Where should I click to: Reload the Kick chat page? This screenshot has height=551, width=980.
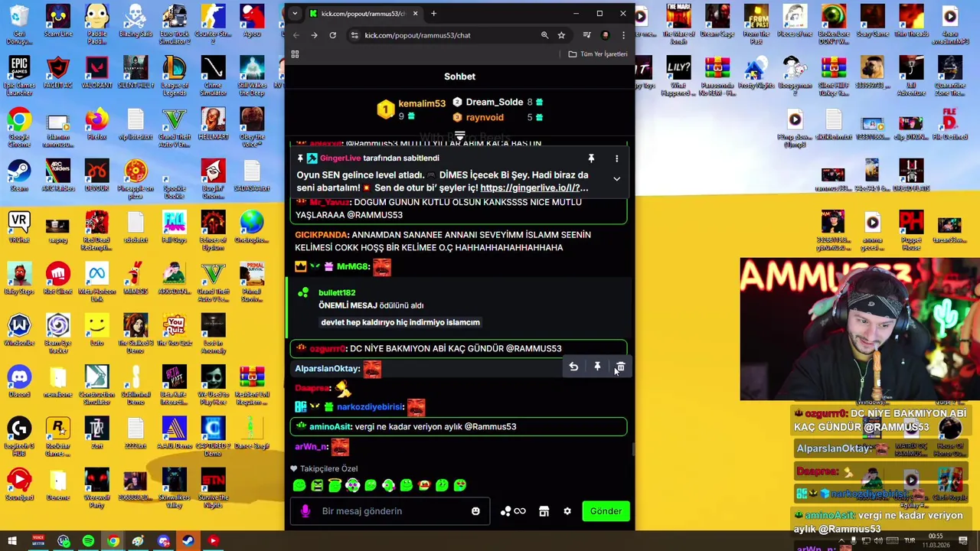[x=332, y=35]
